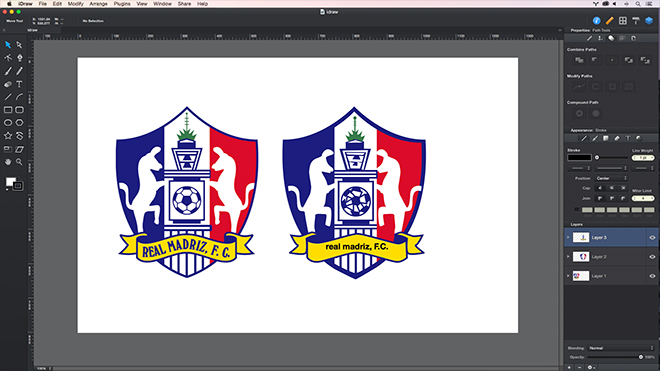
Task: Open the Apple menu
Action: click(9, 4)
